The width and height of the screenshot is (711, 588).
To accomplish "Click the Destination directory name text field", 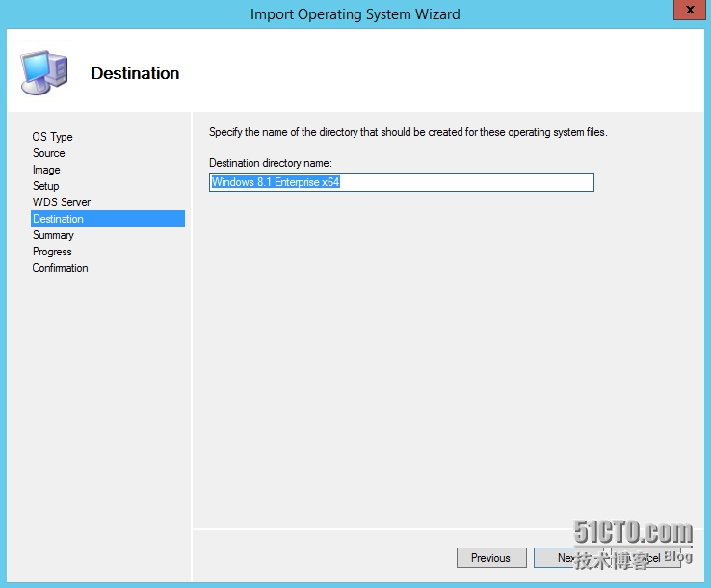I will [x=402, y=182].
